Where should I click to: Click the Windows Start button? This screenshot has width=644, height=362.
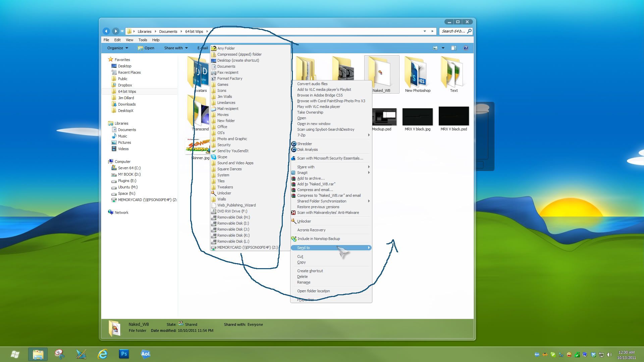coord(15,354)
